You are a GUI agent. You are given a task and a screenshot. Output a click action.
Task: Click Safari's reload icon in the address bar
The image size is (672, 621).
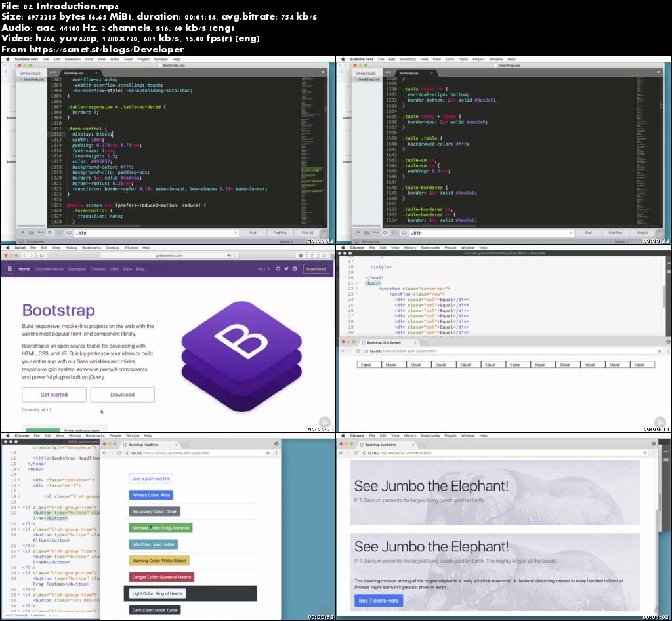[234, 256]
